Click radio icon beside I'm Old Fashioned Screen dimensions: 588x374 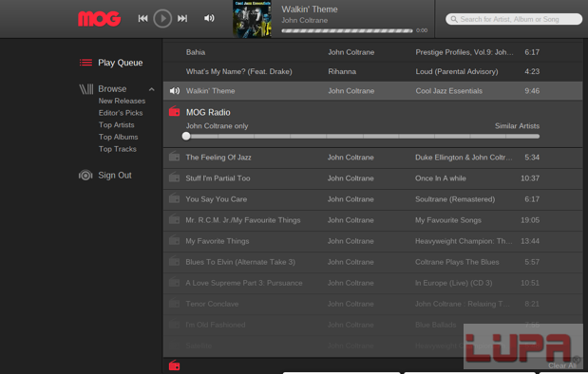click(174, 324)
